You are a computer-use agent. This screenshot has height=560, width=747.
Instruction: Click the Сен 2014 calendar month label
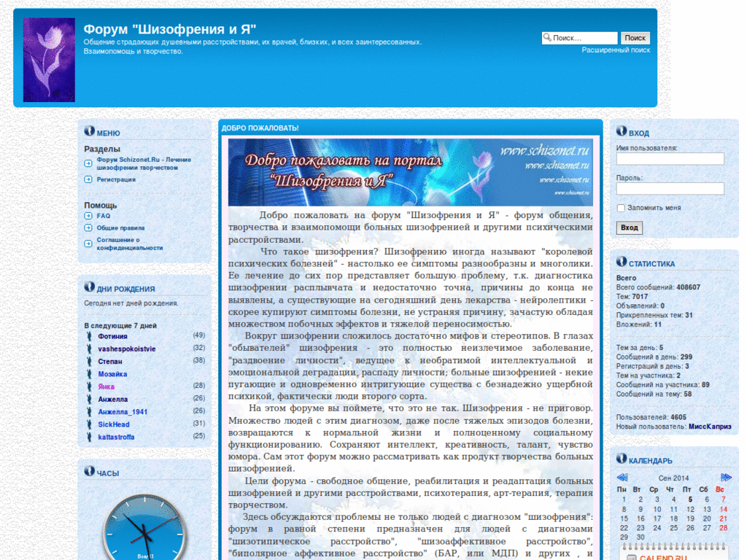coord(673,478)
